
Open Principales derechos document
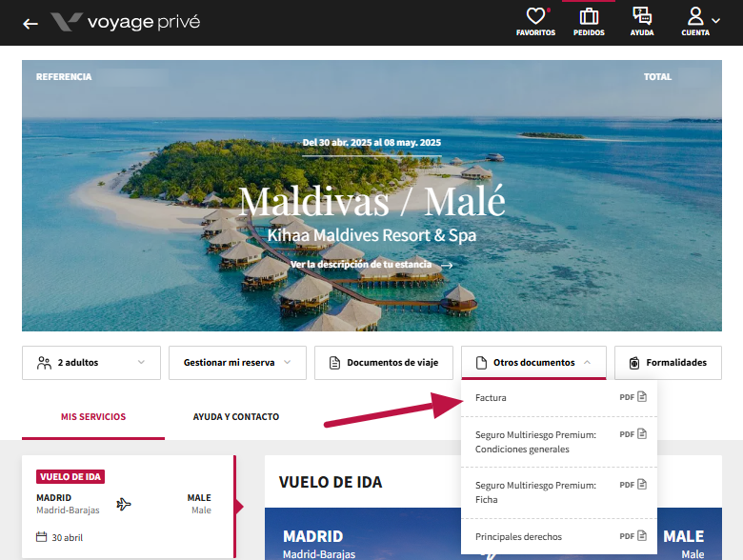559,537
